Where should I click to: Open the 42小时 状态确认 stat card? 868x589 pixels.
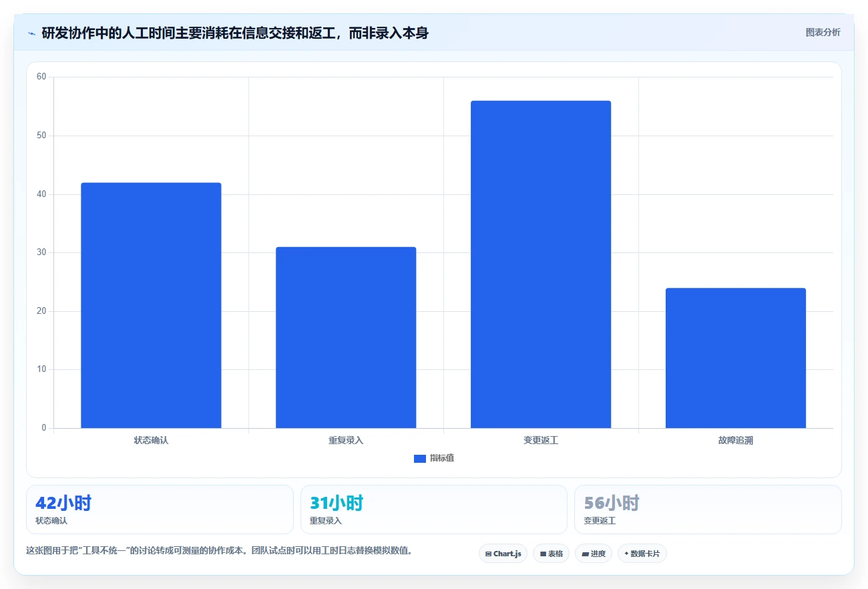[160, 510]
